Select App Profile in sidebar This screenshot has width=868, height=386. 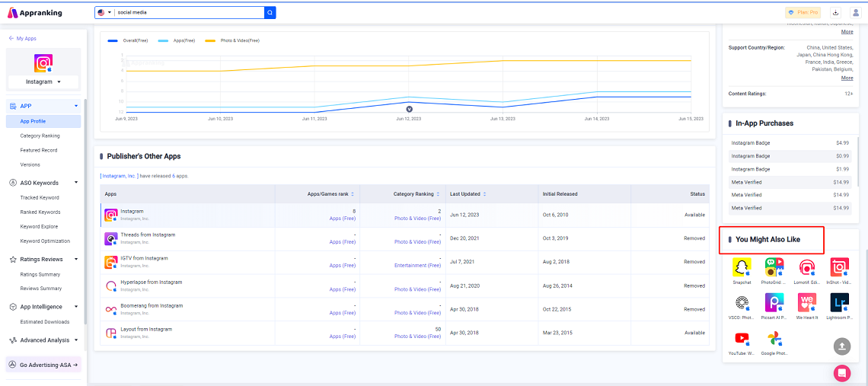coord(43,121)
